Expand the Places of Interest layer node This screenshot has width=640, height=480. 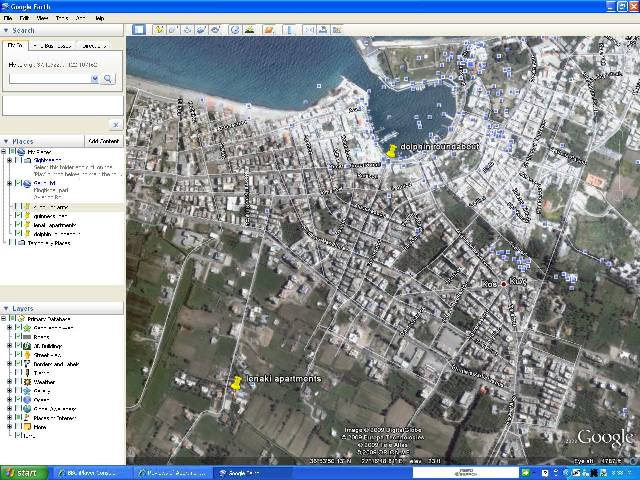point(9,418)
